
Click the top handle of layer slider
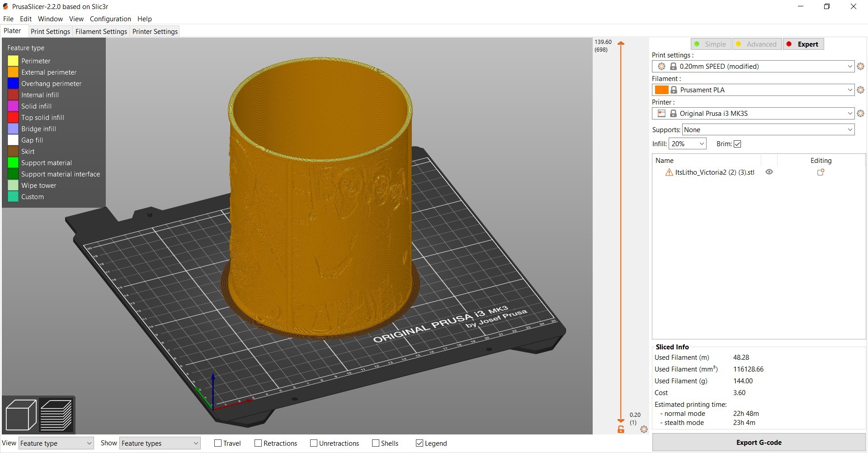point(621,43)
